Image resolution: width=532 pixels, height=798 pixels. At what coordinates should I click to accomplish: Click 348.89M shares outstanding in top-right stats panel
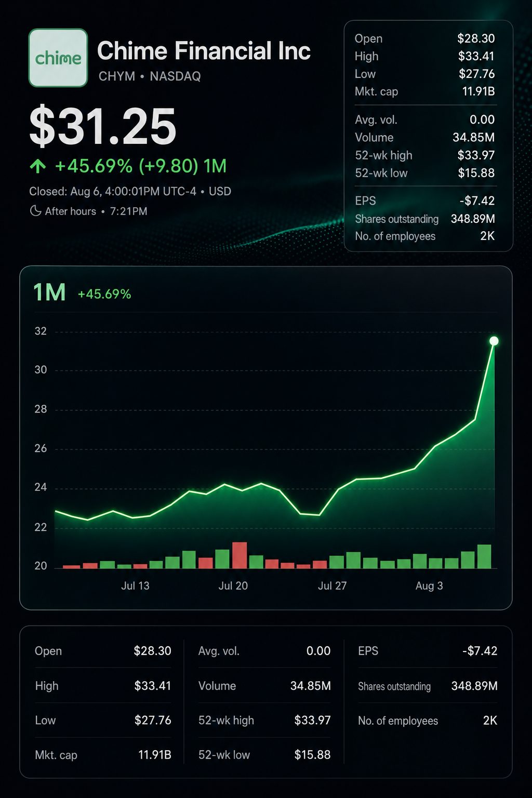point(473,219)
